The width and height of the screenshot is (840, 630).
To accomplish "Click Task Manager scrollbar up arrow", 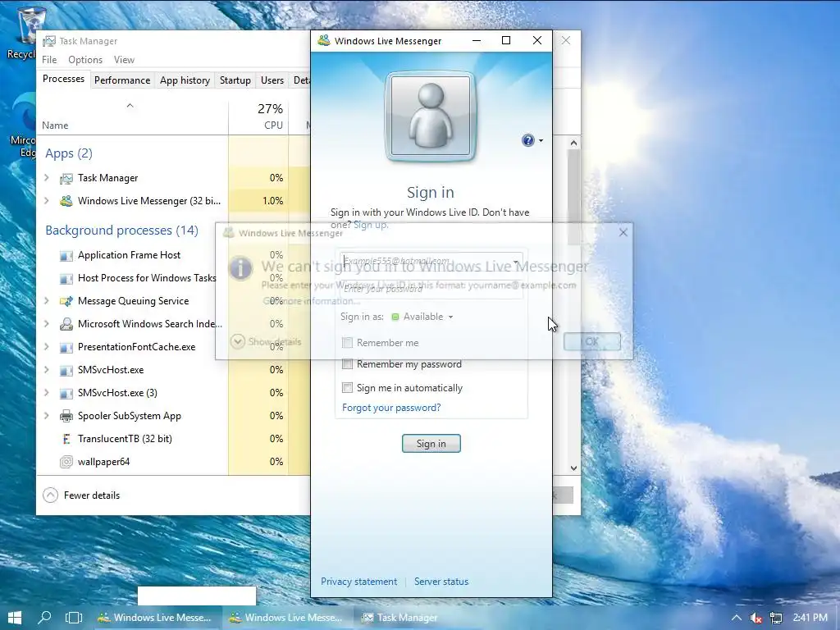I will (x=573, y=143).
